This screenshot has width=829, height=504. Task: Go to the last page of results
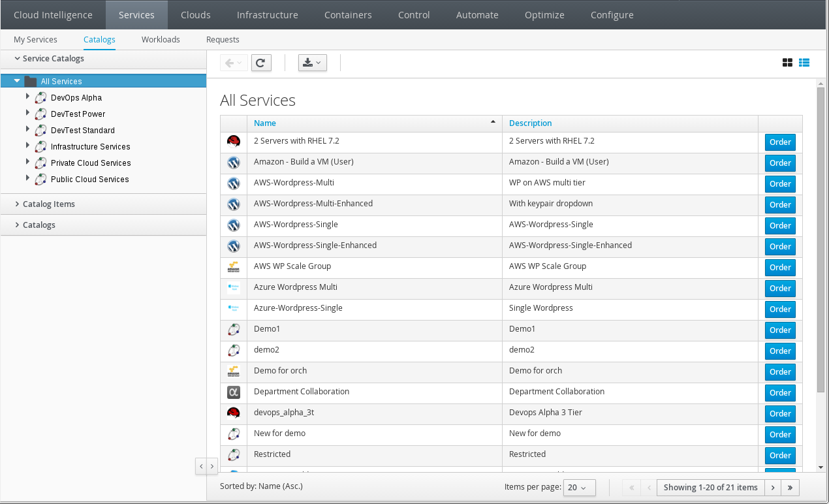pyautogui.click(x=790, y=487)
